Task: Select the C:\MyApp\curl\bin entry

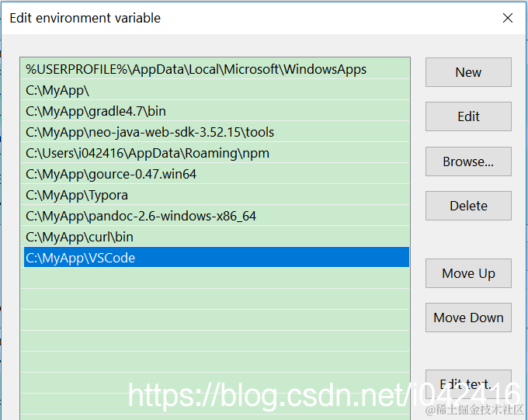Action: 217,237
